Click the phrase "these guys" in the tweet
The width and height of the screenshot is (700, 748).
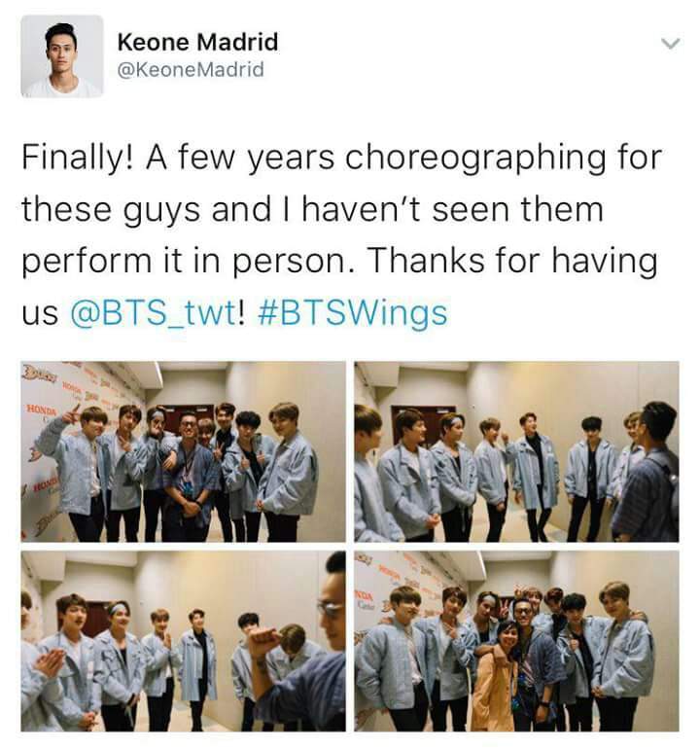point(110,210)
